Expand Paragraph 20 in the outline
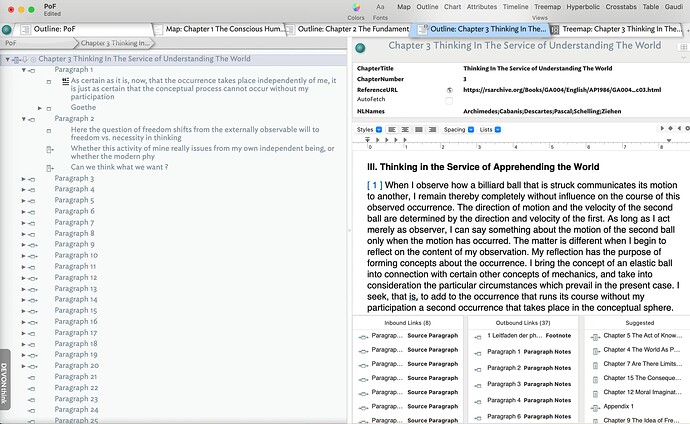This screenshot has width=690, height=424. [x=24, y=366]
